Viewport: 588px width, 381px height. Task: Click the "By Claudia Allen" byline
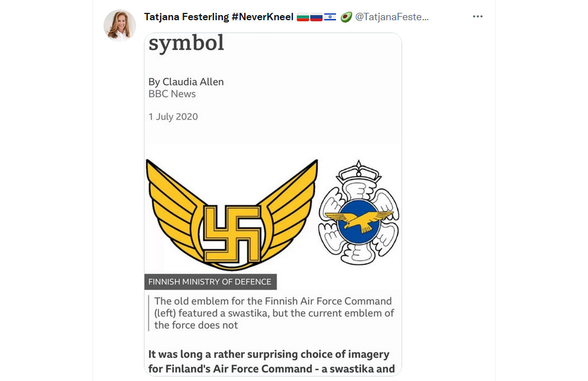click(186, 82)
